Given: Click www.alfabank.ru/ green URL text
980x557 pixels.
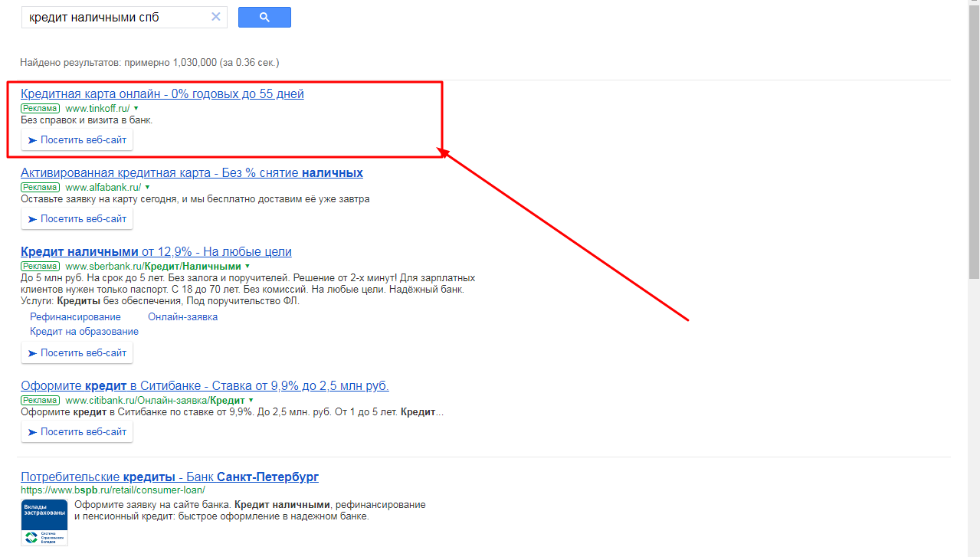Looking at the screenshot, I should point(103,187).
